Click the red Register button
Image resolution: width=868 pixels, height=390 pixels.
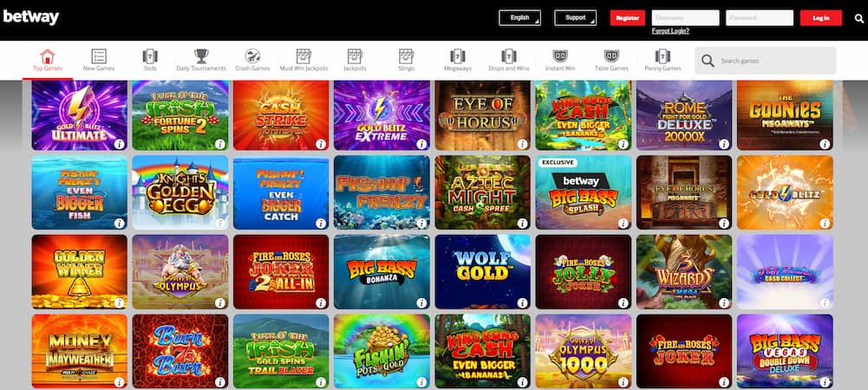(628, 17)
